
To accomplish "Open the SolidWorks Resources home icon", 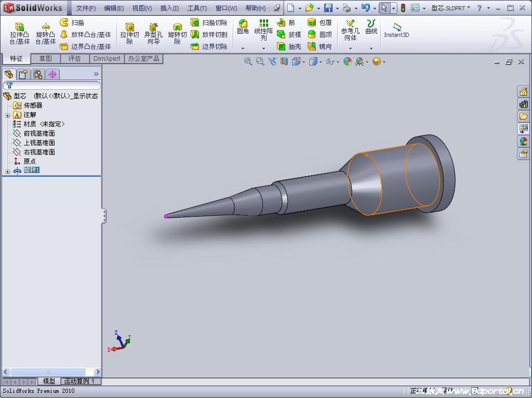I will 524,91.
